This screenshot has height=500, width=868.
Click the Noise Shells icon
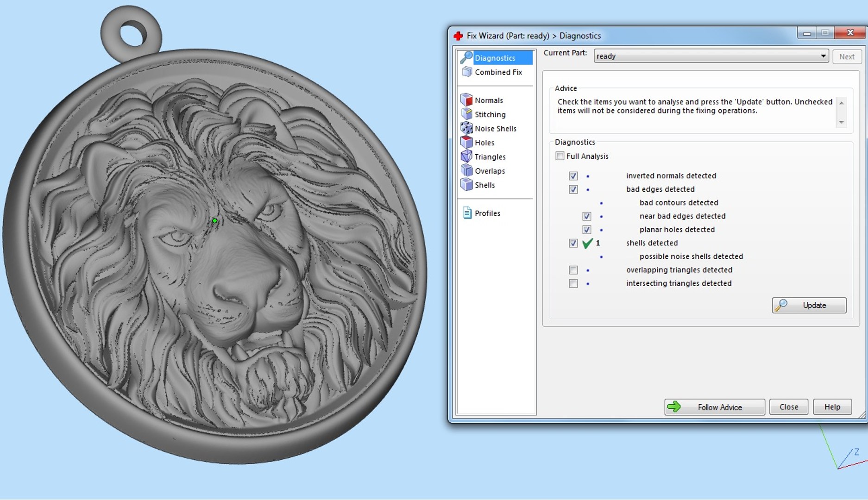pos(466,128)
